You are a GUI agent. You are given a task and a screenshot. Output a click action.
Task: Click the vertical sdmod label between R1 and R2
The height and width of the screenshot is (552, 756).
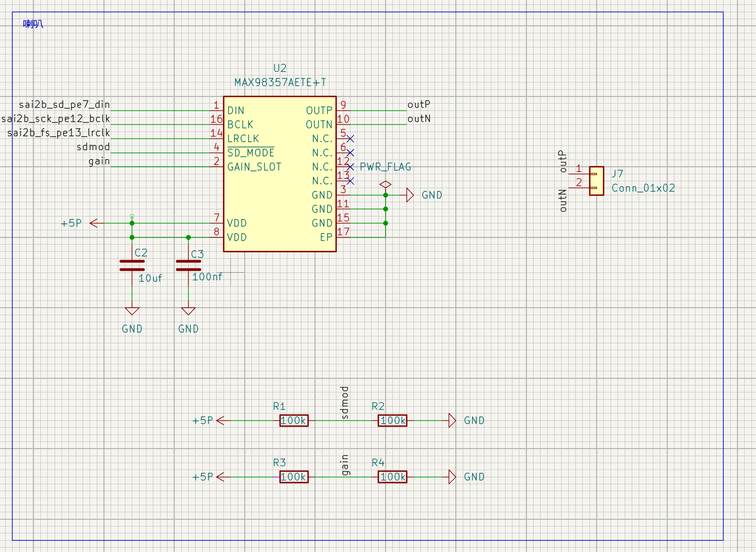coord(345,402)
